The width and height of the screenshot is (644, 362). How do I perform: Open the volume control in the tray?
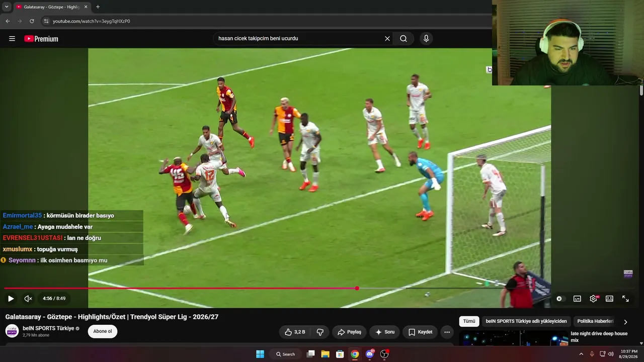pyautogui.click(x=611, y=354)
